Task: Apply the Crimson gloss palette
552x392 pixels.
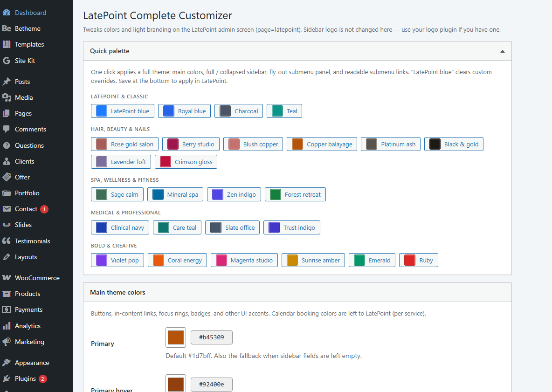Action: pyautogui.click(x=186, y=162)
